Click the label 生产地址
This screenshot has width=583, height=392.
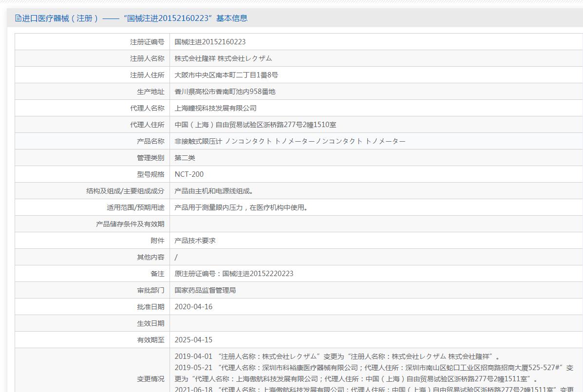150,92
